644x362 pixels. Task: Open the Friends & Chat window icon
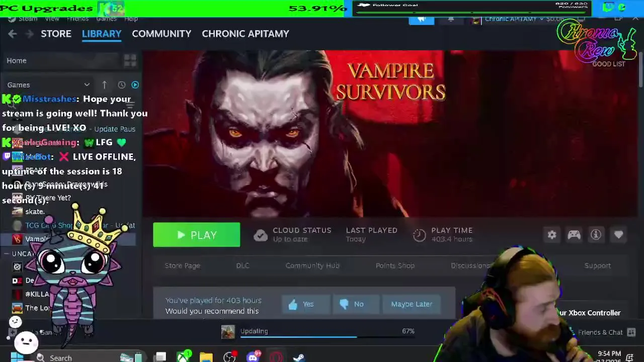coord(631,332)
